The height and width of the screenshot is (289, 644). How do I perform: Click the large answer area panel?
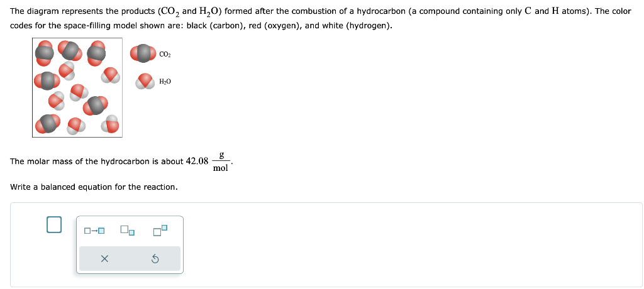click(x=326, y=244)
